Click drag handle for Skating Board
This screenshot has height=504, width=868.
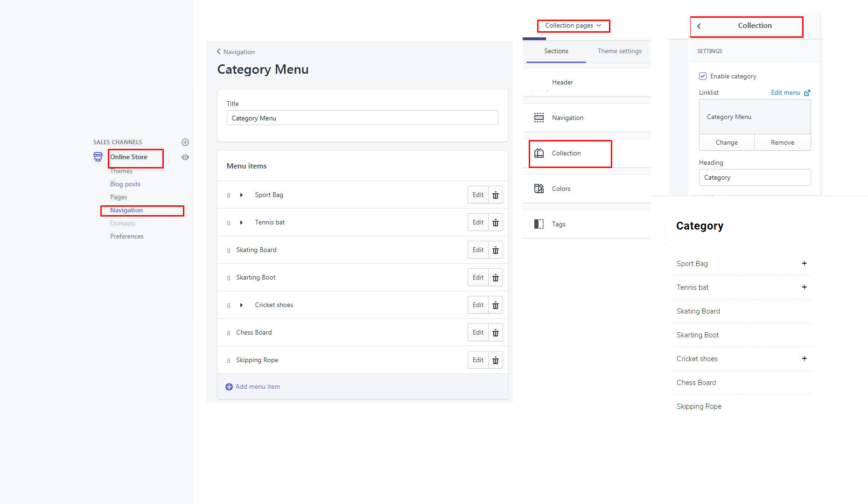(229, 251)
